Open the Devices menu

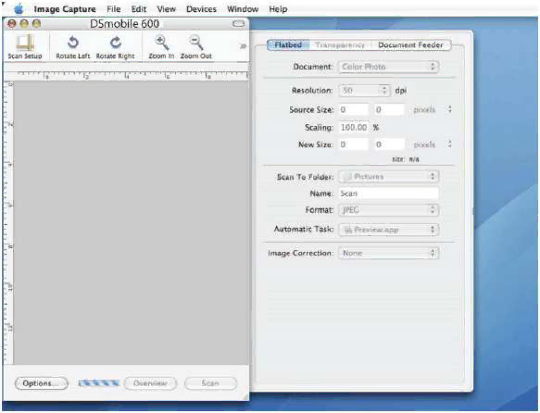click(201, 9)
